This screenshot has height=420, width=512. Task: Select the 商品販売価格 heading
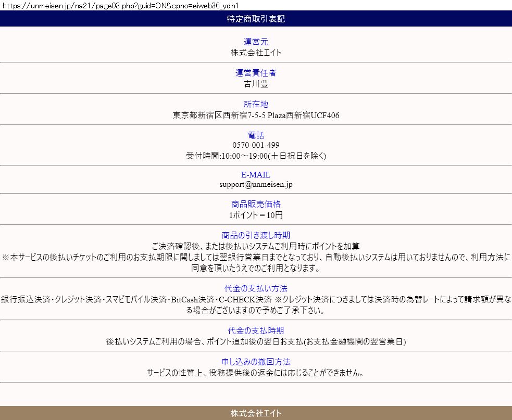(x=256, y=204)
